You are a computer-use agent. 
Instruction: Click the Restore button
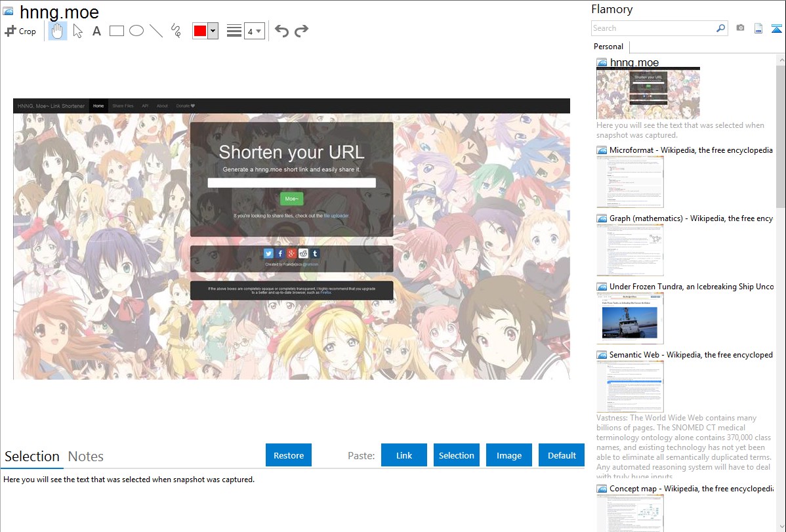click(x=289, y=455)
